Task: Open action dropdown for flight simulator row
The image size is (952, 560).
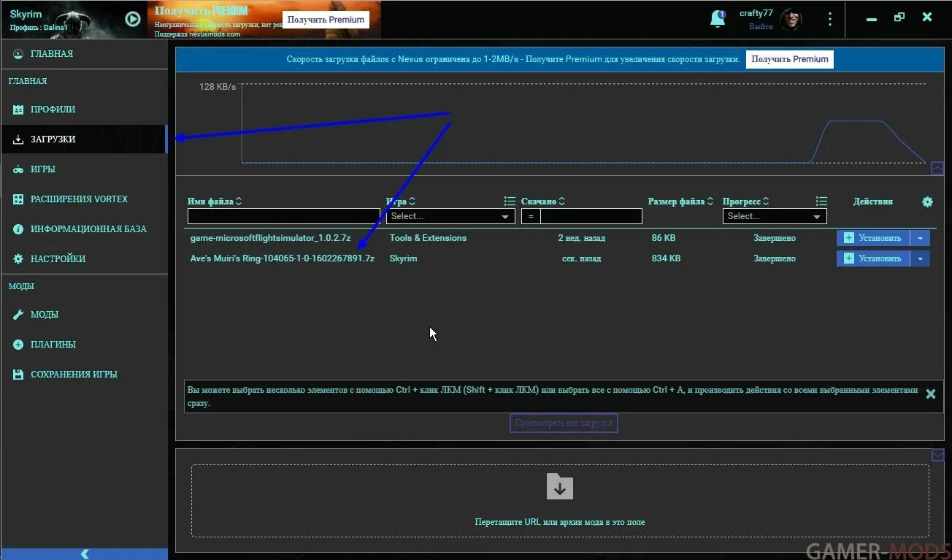Action: click(920, 238)
